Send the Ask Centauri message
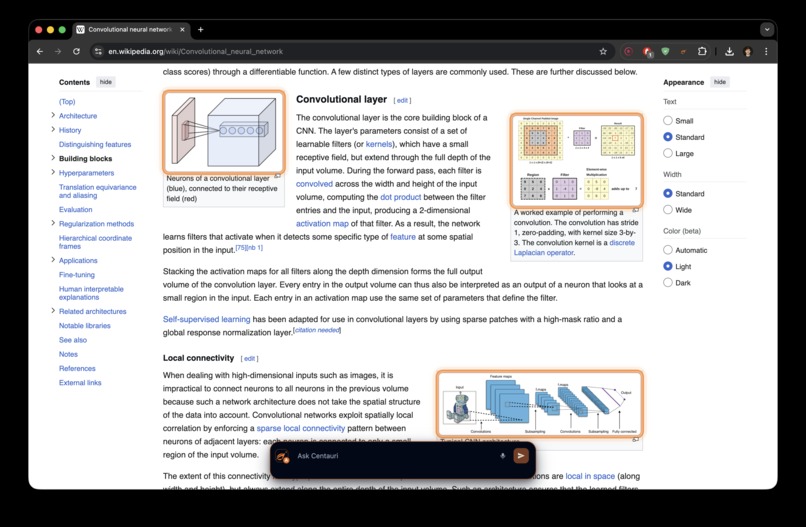Screen dimensions: 806x527 click(x=521, y=456)
